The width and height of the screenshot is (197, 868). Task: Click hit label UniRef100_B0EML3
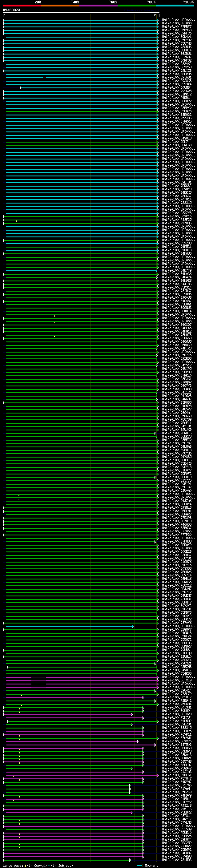click(x=176, y=450)
